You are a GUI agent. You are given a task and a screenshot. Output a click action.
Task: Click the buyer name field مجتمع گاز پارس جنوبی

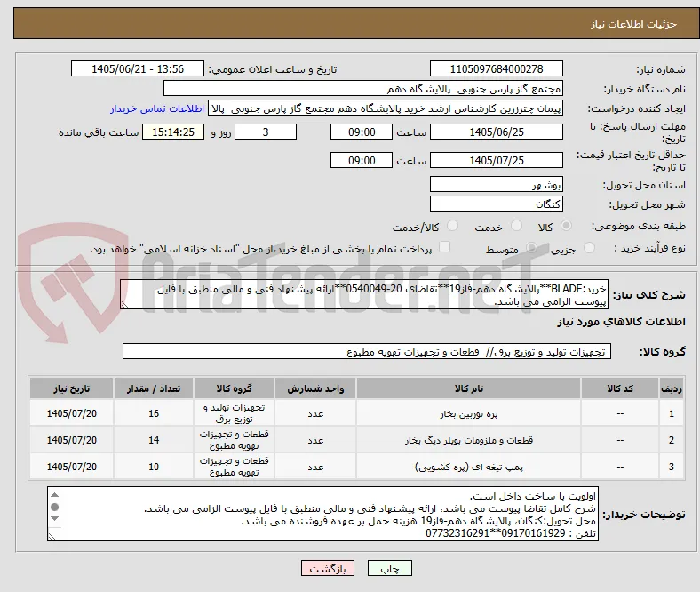(x=363, y=89)
